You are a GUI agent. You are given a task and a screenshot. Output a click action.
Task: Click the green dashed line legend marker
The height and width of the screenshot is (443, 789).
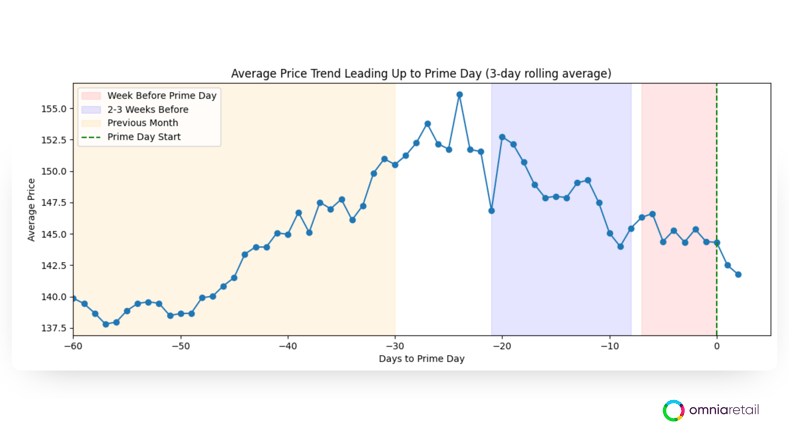point(90,137)
